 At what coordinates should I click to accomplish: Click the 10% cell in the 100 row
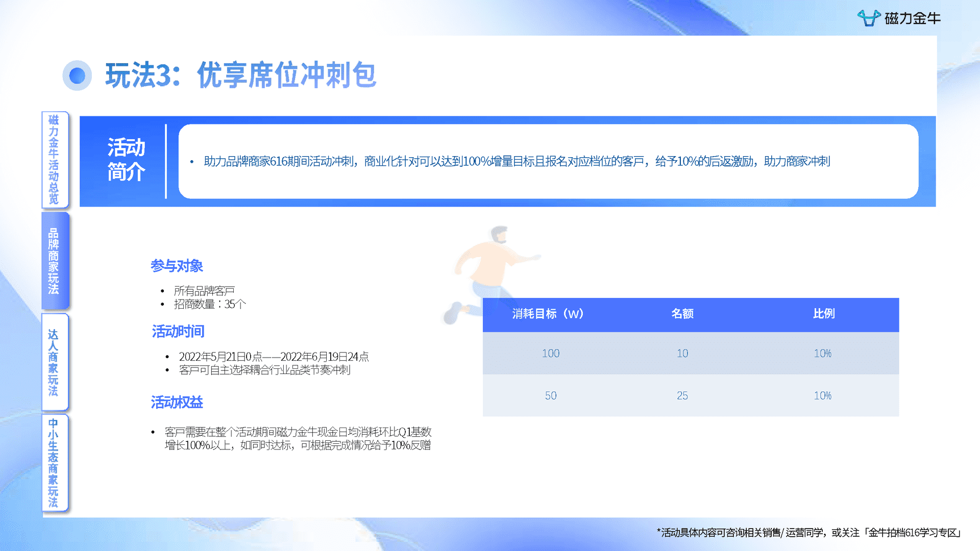(x=823, y=353)
